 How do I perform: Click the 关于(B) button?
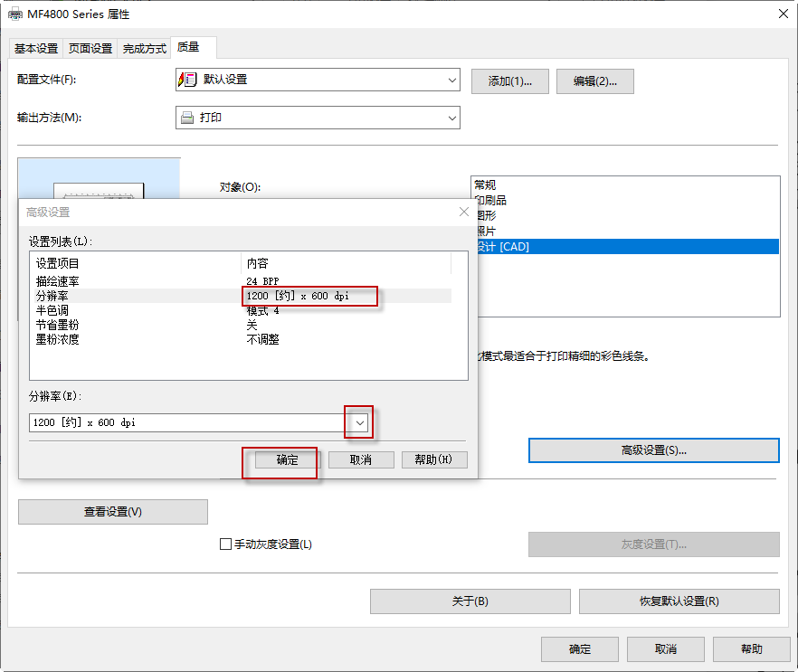pyautogui.click(x=470, y=601)
